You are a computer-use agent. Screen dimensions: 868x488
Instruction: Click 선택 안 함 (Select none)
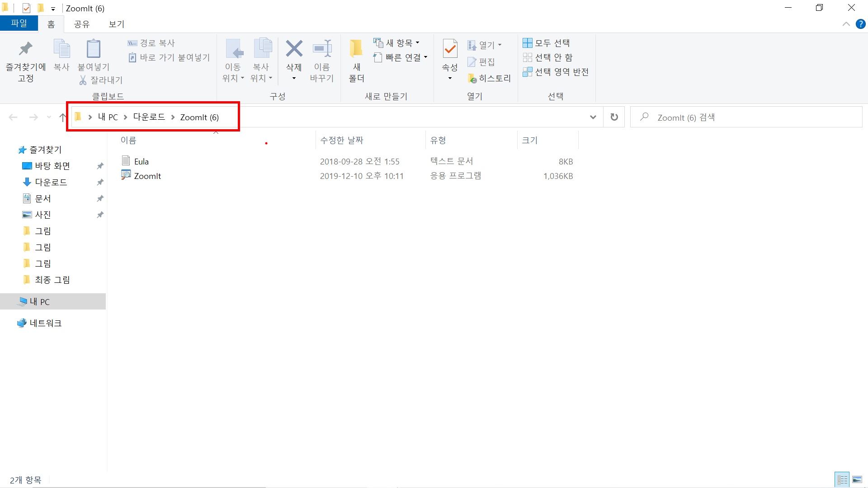pos(547,57)
